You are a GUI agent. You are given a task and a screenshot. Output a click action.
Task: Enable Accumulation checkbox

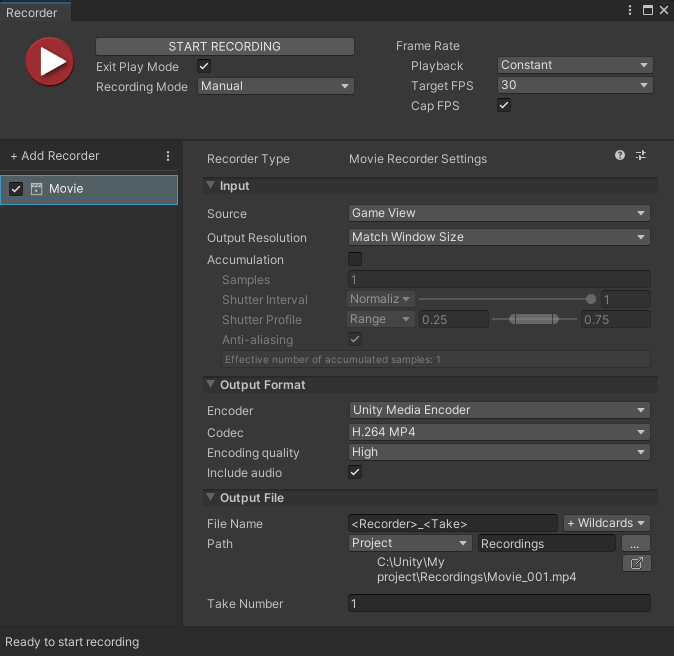click(x=355, y=259)
